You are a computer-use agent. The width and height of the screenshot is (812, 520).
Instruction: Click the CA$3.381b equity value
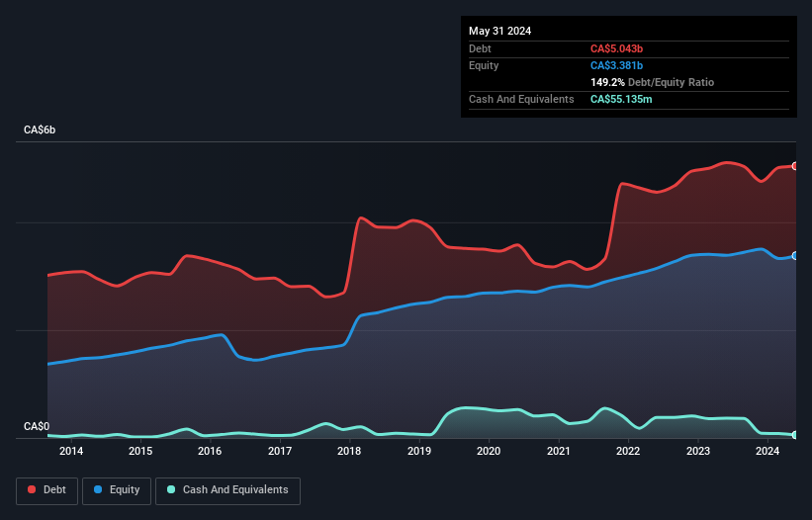tap(616, 65)
